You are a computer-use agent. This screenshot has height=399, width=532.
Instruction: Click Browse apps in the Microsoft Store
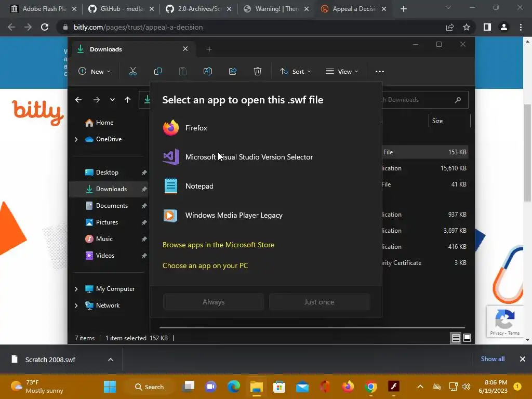click(x=219, y=245)
